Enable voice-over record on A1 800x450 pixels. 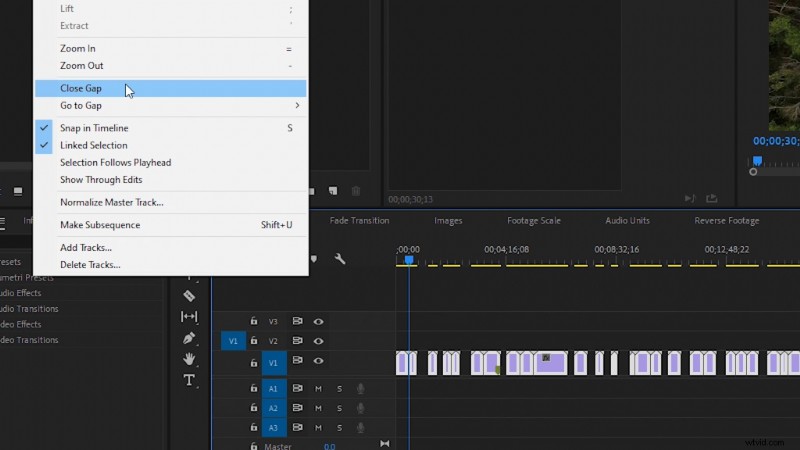coord(360,389)
